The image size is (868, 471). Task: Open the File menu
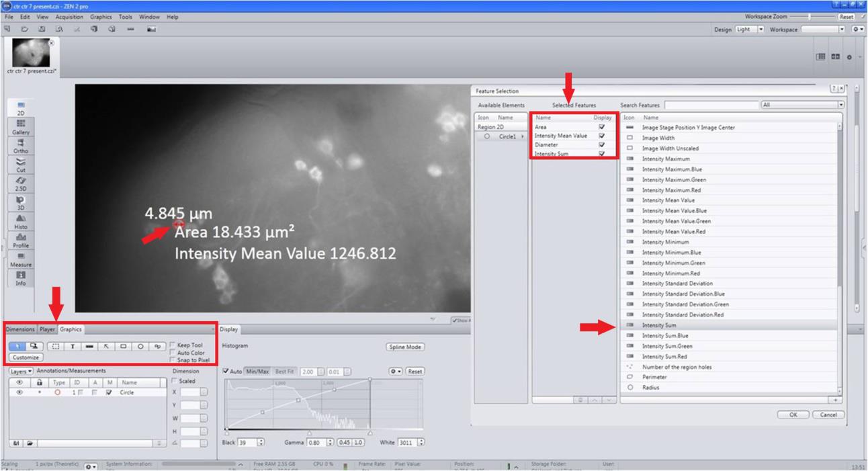tap(9, 17)
